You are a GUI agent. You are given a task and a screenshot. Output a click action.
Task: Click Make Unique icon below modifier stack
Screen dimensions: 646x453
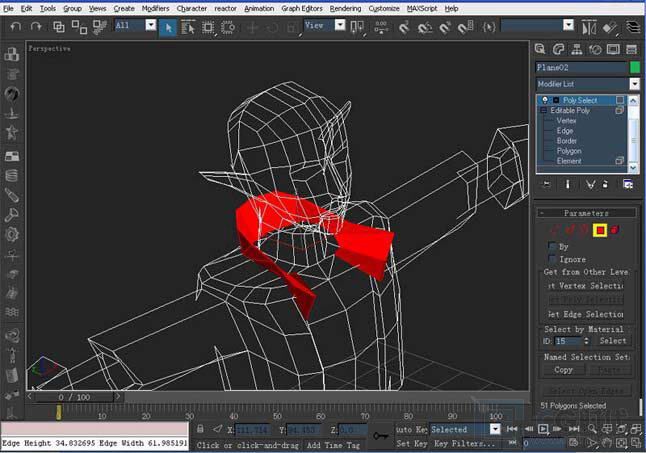pyautogui.click(x=590, y=184)
